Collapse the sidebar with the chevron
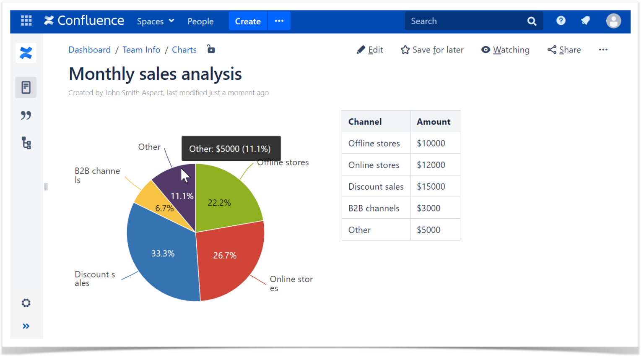Image resolution: width=644 pixels, height=358 pixels. coord(26,326)
